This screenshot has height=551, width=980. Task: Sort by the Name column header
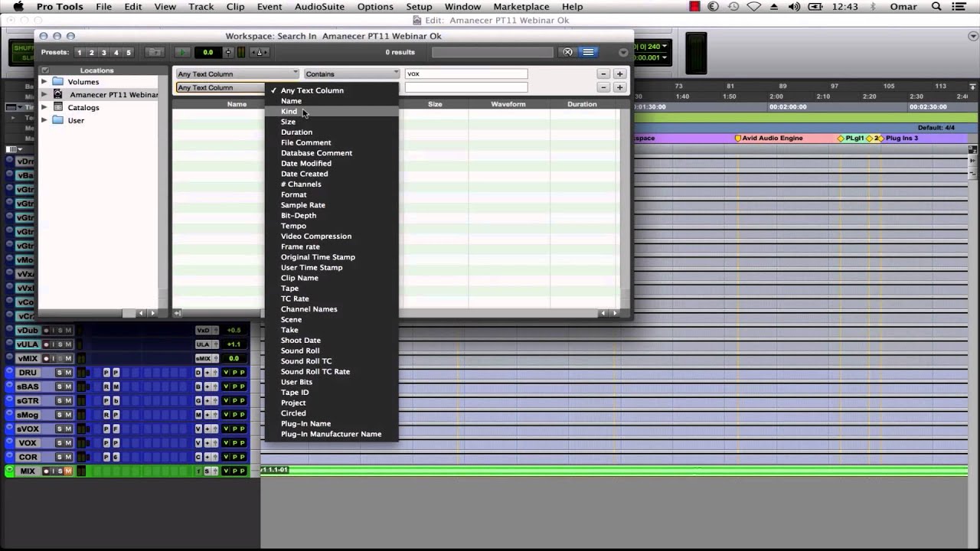pyautogui.click(x=237, y=104)
